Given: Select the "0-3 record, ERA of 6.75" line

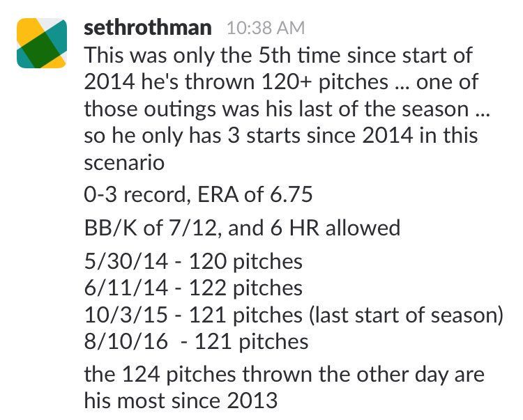Looking at the screenshot, I should coord(198,194).
